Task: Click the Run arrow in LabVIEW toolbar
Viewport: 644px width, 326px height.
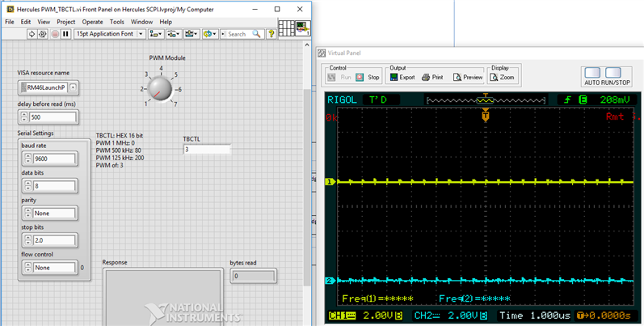Action: coord(32,34)
